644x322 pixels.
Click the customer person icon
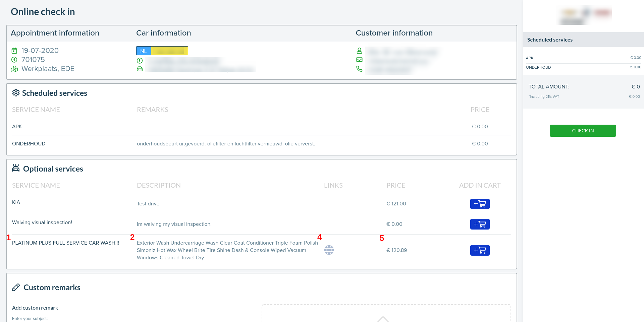coord(359,51)
